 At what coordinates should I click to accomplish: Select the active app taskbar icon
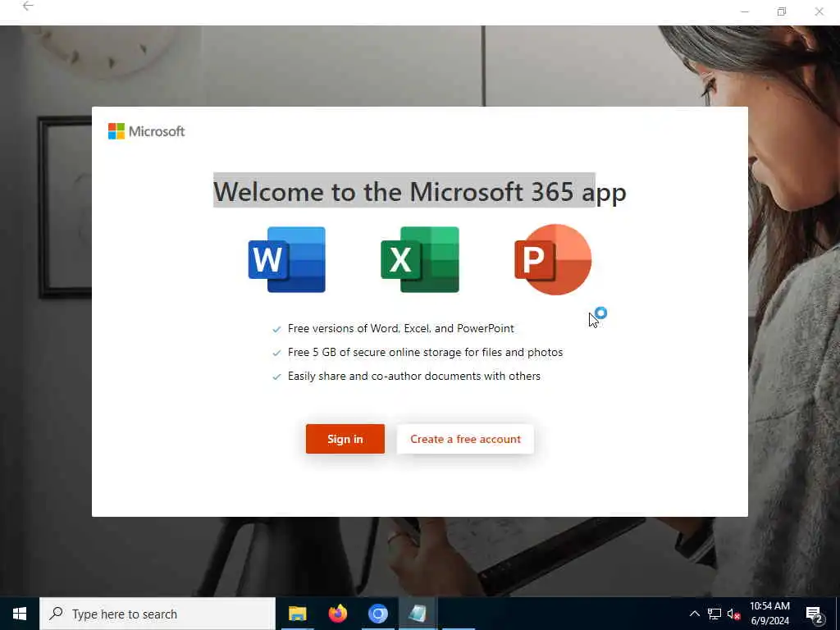pos(418,614)
